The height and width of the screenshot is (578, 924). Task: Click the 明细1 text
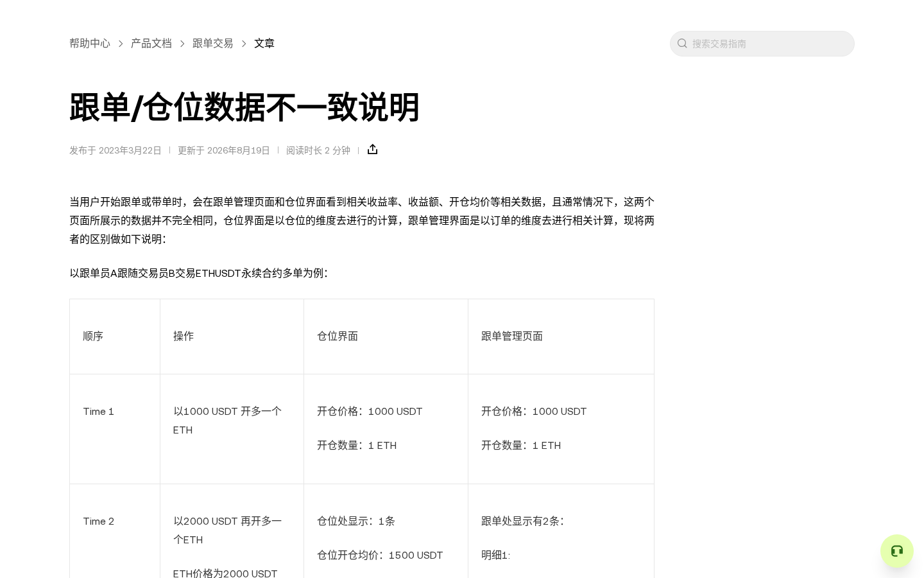(x=495, y=556)
